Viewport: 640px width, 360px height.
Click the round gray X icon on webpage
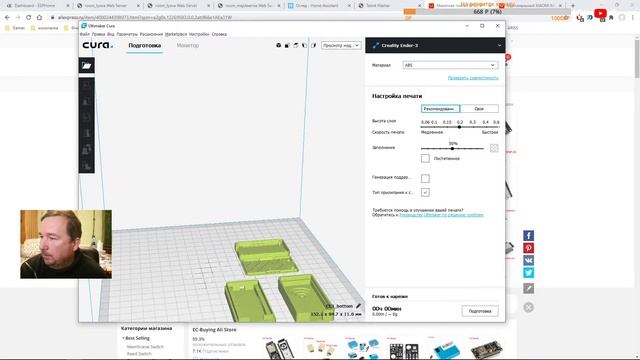coord(529,307)
